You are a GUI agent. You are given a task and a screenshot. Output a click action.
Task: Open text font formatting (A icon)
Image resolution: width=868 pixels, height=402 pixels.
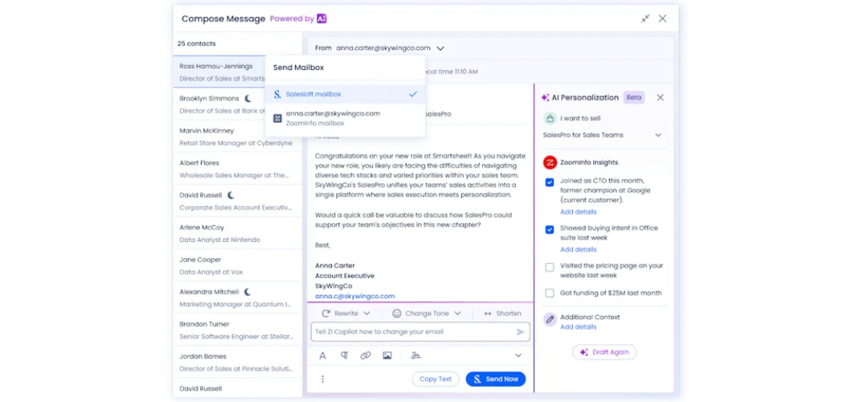(322, 355)
